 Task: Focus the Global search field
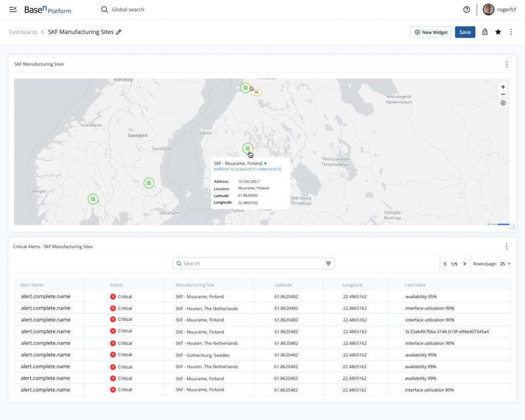point(128,9)
